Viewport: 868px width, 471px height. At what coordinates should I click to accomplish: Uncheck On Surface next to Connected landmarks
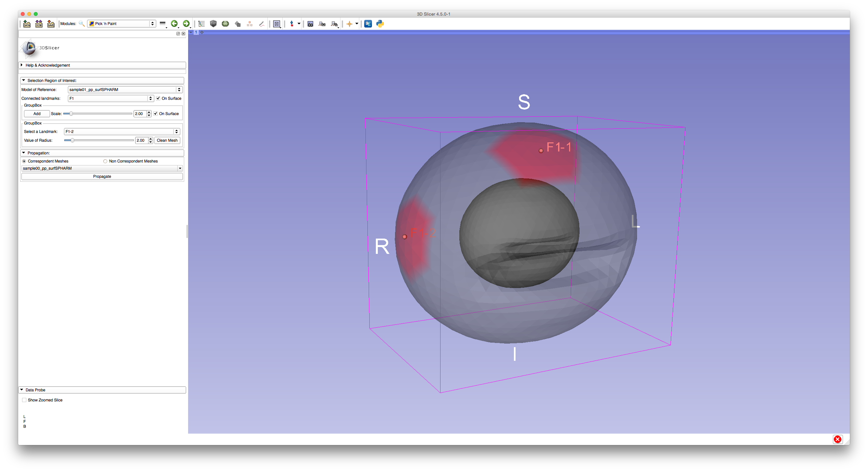(x=158, y=98)
